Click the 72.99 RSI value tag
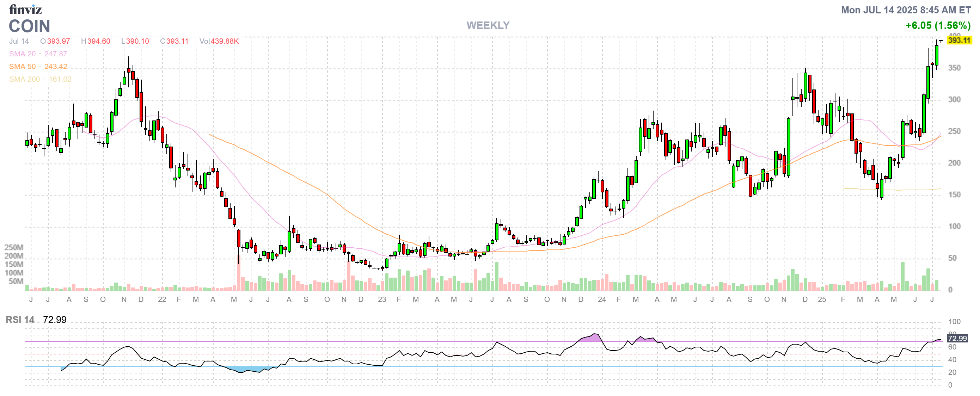This screenshot has width=980, height=396. (957, 338)
